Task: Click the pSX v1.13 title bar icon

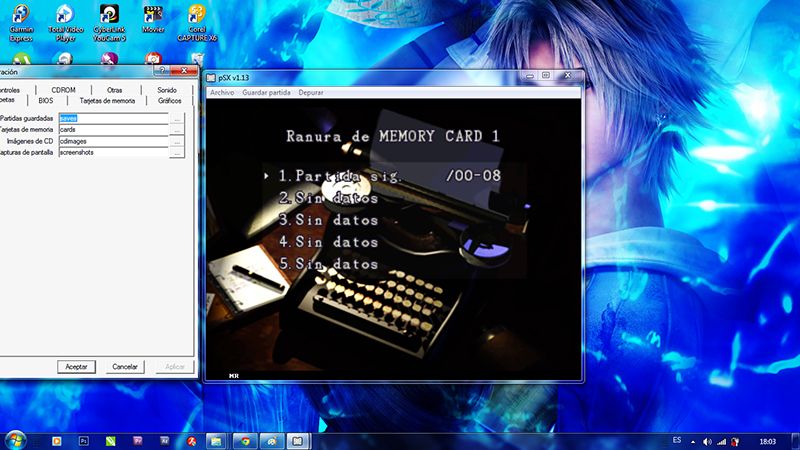Action: [211, 78]
